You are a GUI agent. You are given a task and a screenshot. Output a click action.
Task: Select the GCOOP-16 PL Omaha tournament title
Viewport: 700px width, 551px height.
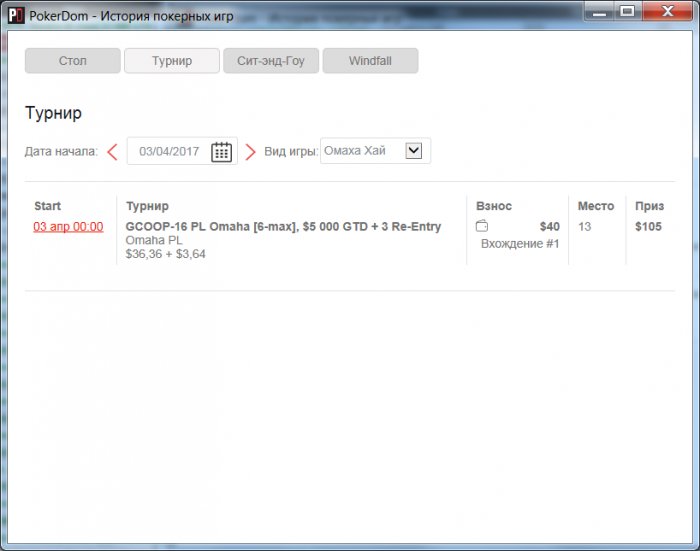(x=283, y=226)
